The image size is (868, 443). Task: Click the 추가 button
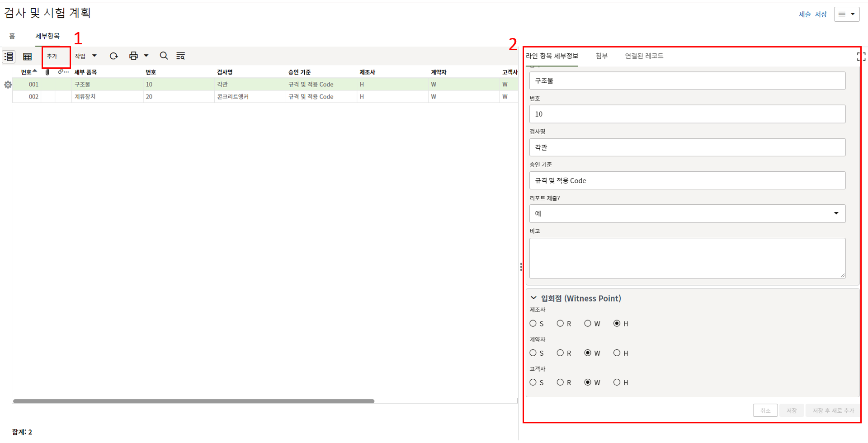point(52,56)
